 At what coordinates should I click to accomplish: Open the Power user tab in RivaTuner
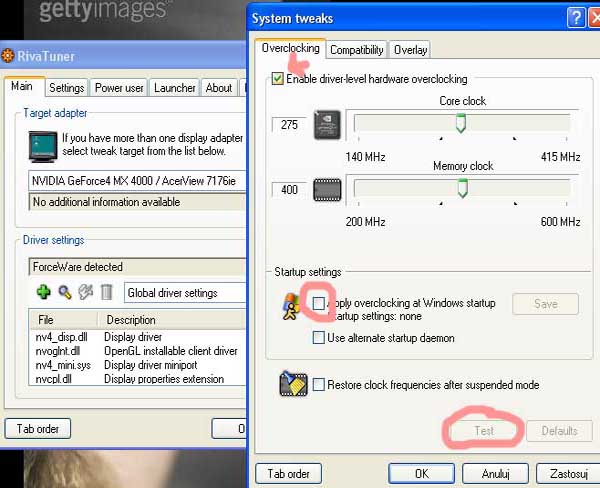point(119,88)
